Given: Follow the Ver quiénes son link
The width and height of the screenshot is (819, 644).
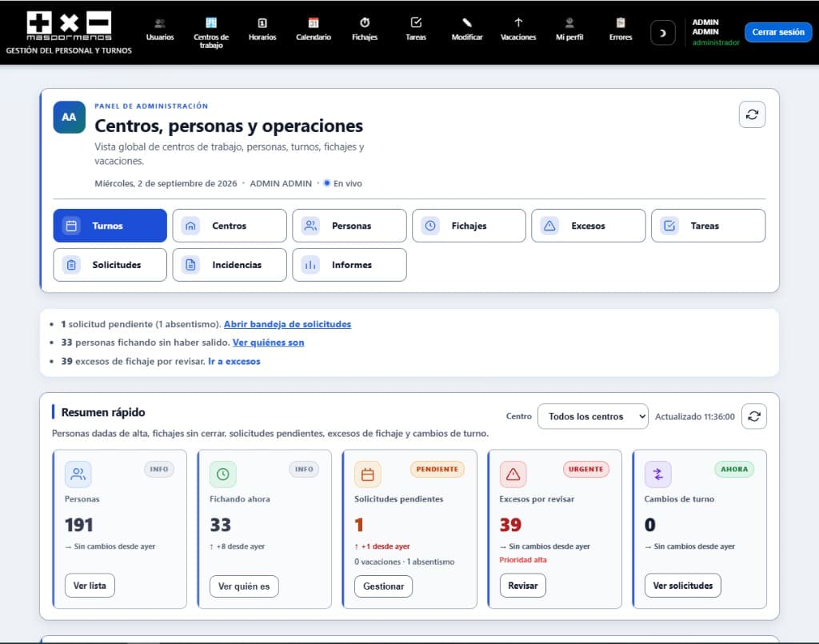Looking at the screenshot, I should [268, 342].
